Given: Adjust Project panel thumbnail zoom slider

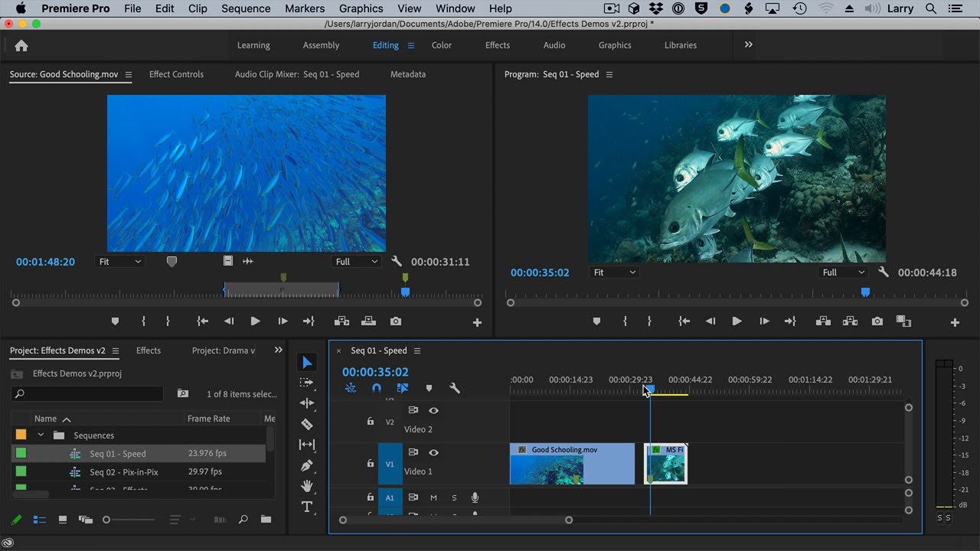Looking at the screenshot, I should pos(107,520).
